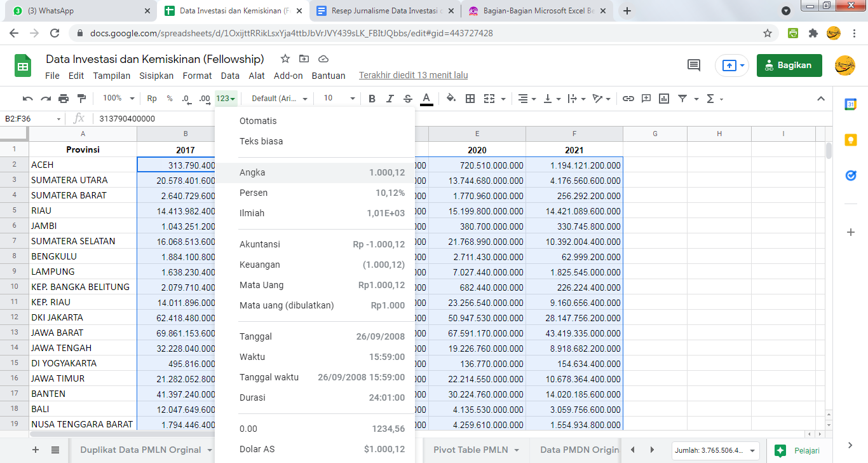Open Google Keep in side panel
This screenshot has height=463, width=868.
(x=851, y=140)
